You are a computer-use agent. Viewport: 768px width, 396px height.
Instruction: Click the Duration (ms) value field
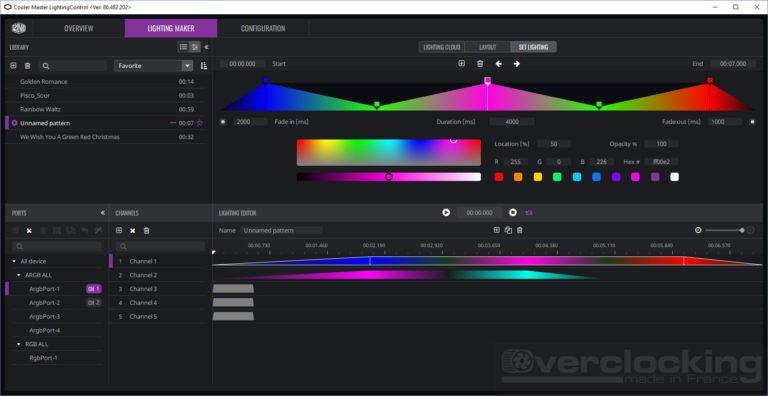(512, 122)
